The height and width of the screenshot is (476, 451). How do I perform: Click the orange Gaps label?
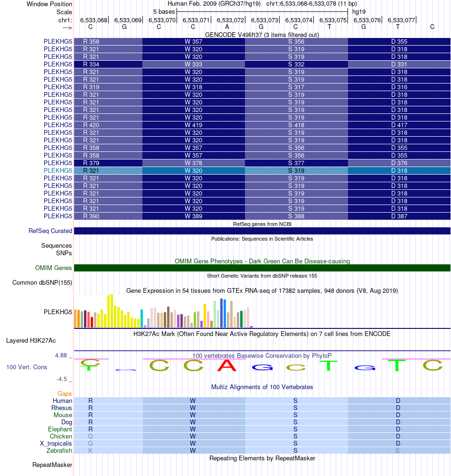tap(65, 393)
